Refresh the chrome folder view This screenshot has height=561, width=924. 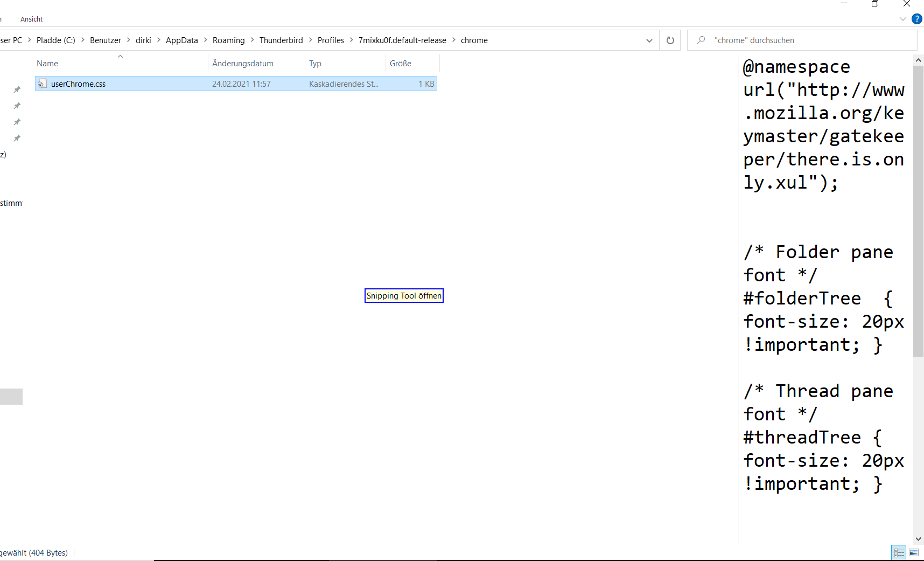pyautogui.click(x=670, y=40)
